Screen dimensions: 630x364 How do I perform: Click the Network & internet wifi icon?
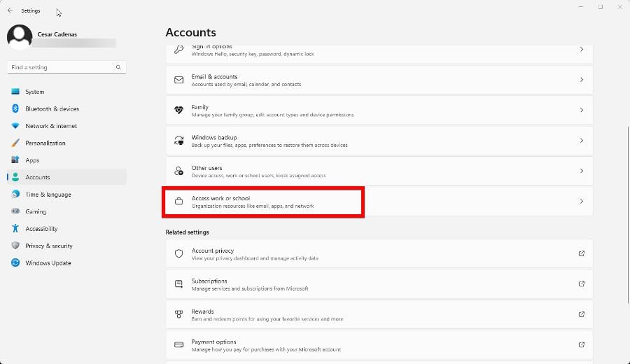[15, 126]
